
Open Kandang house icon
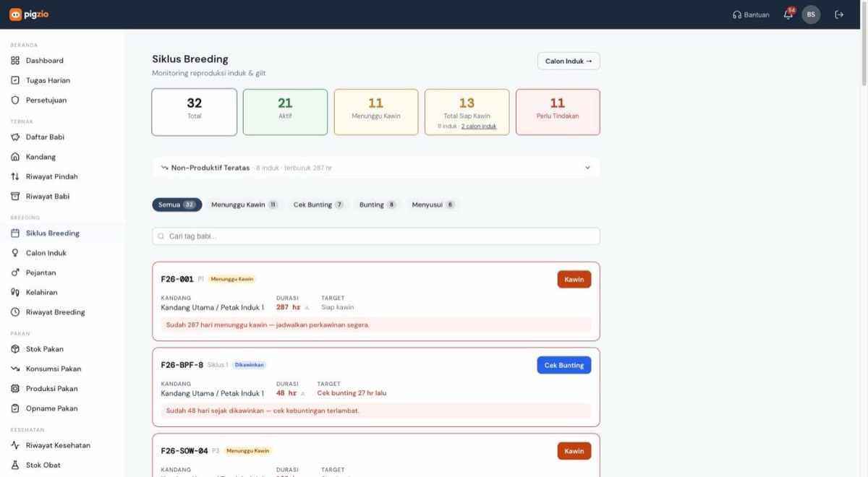pyautogui.click(x=15, y=157)
